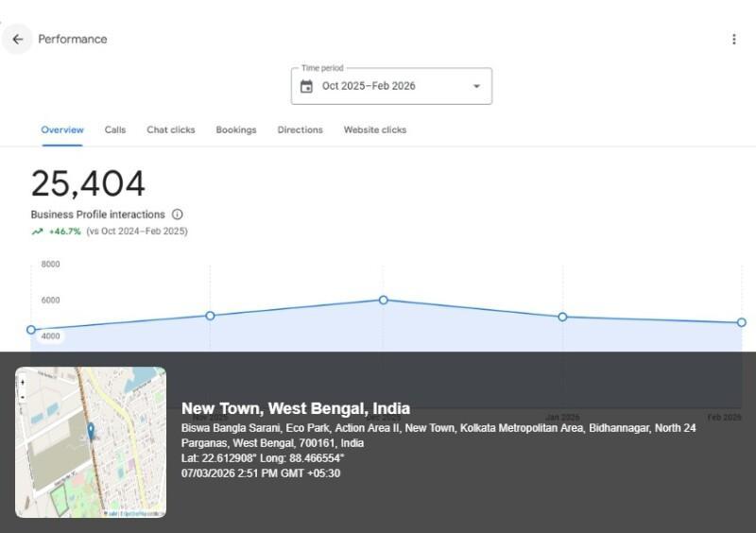The height and width of the screenshot is (533, 756).
Task: Expand the Time period dropdown arrow
Action: pyautogui.click(x=476, y=86)
